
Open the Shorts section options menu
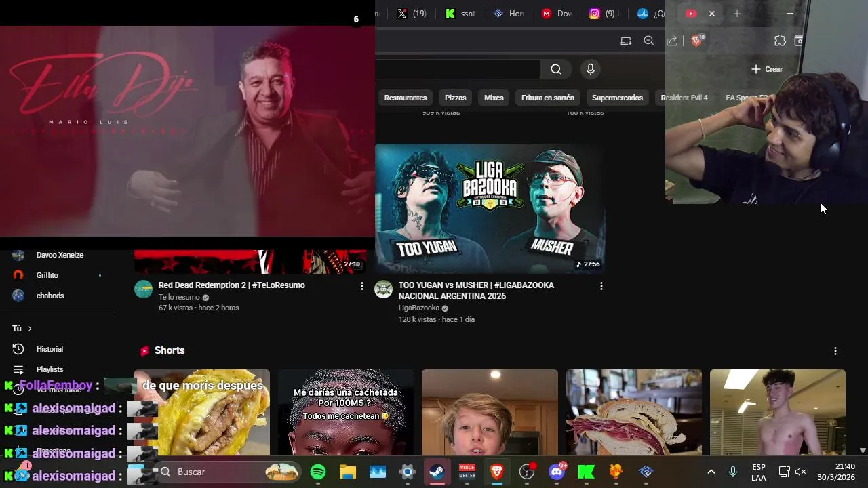tap(835, 351)
